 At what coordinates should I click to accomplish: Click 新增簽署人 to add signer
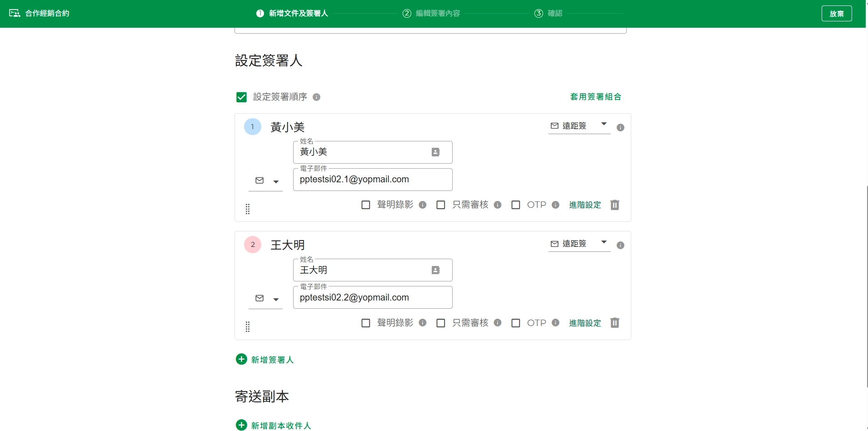[265, 360]
